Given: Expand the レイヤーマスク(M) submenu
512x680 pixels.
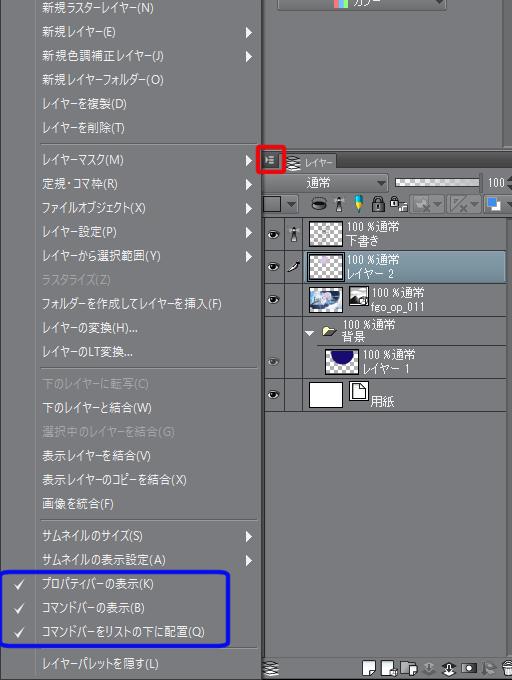Looking at the screenshot, I should click(x=248, y=160).
